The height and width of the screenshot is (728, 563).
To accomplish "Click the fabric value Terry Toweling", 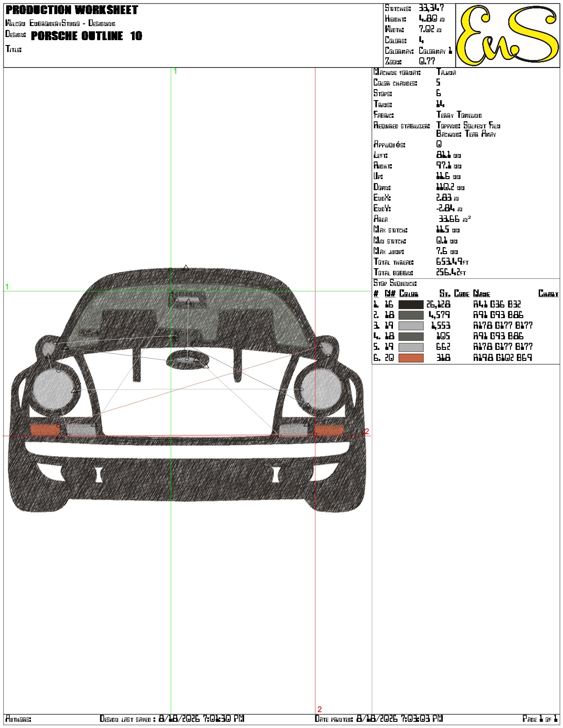I will [x=459, y=115].
